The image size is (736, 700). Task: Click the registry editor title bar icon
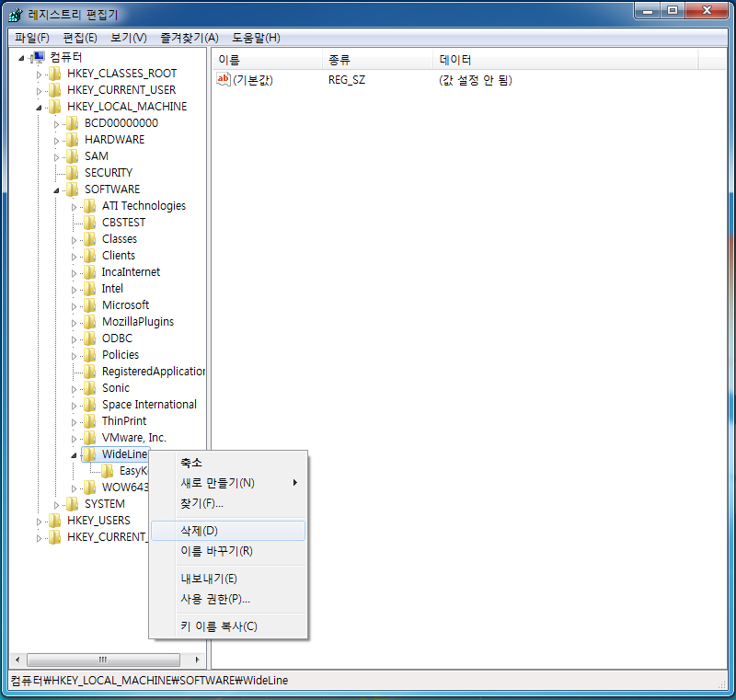coord(16,15)
